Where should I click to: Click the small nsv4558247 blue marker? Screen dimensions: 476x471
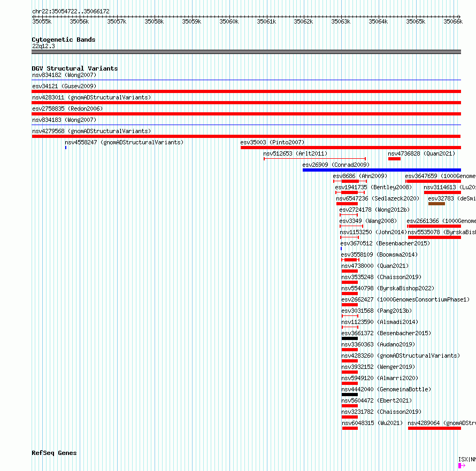point(66,148)
